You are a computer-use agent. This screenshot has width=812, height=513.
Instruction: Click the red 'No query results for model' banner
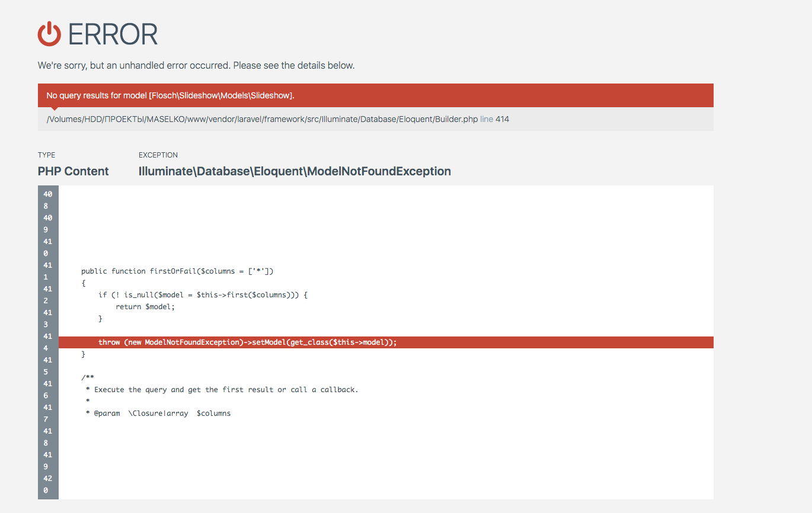[x=376, y=95]
